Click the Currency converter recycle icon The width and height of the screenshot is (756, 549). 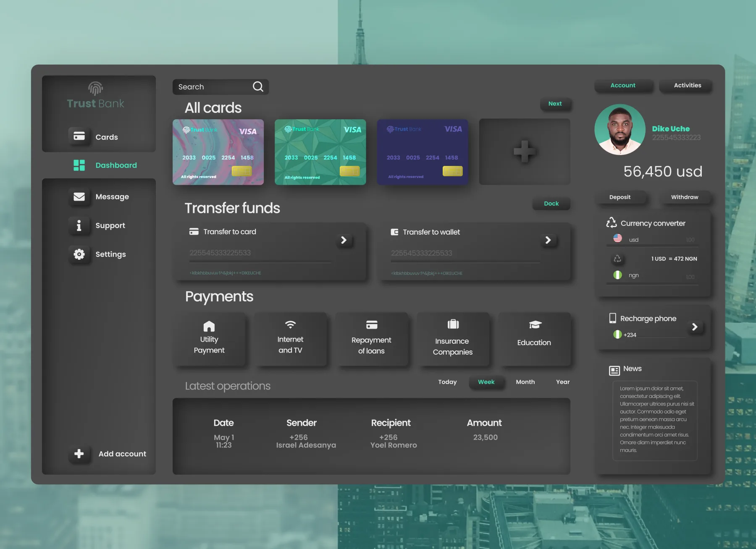pyautogui.click(x=612, y=222)
